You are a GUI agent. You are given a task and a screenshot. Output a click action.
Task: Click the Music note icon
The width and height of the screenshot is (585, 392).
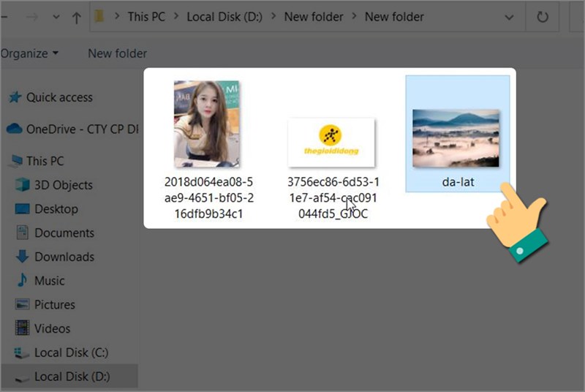pyautogui.click(x=22, y=279)
